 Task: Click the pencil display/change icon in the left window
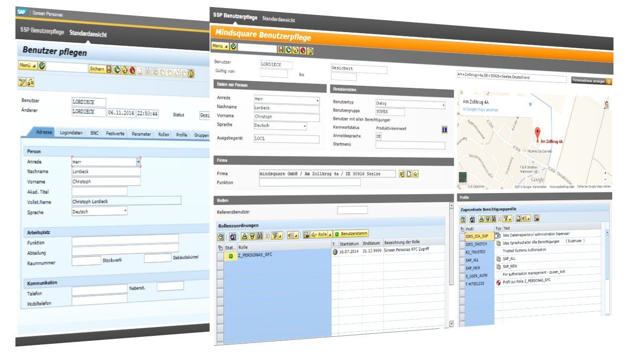click(22, 81)
